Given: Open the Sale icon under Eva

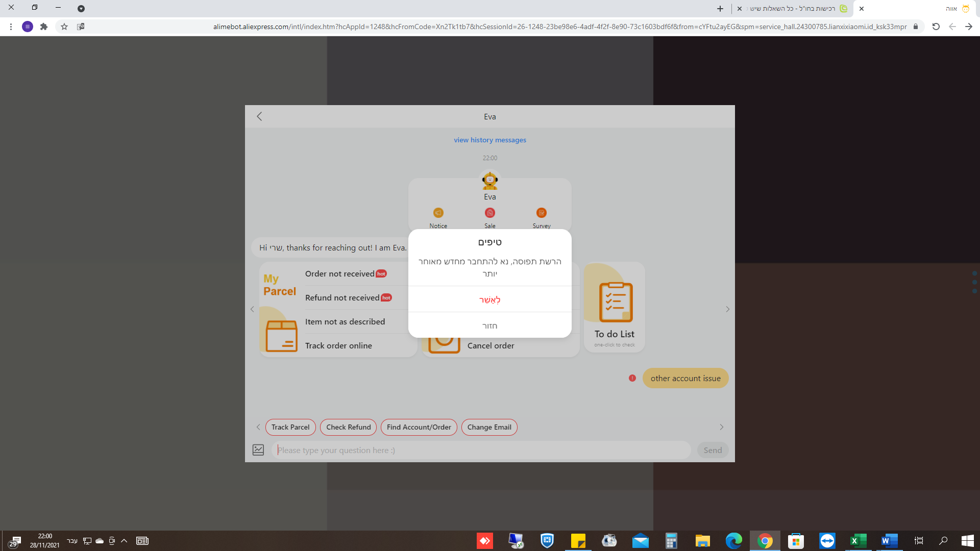Looking at the screenshot, I should pos(489,213).
